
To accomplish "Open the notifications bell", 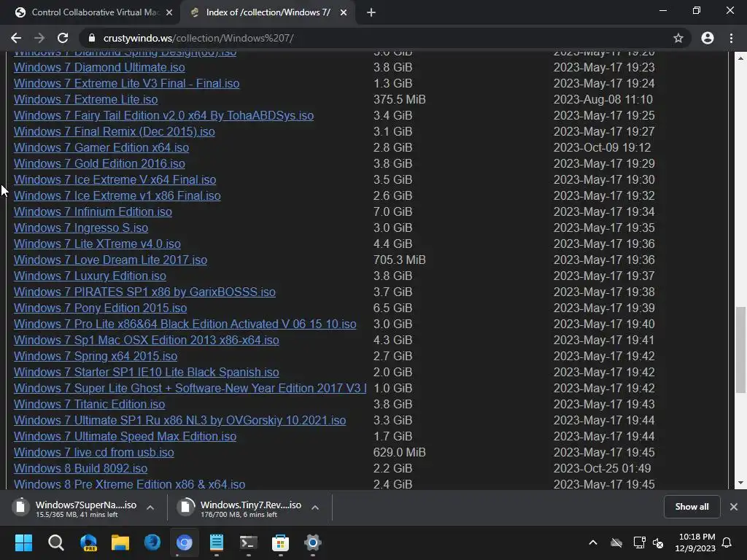I will [727, 542].
